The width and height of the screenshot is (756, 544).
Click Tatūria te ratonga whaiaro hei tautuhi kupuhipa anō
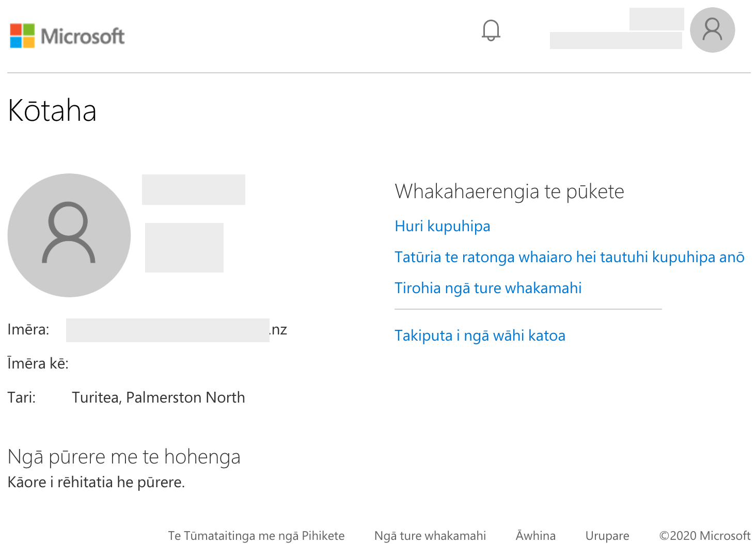[x=569, y=257]
